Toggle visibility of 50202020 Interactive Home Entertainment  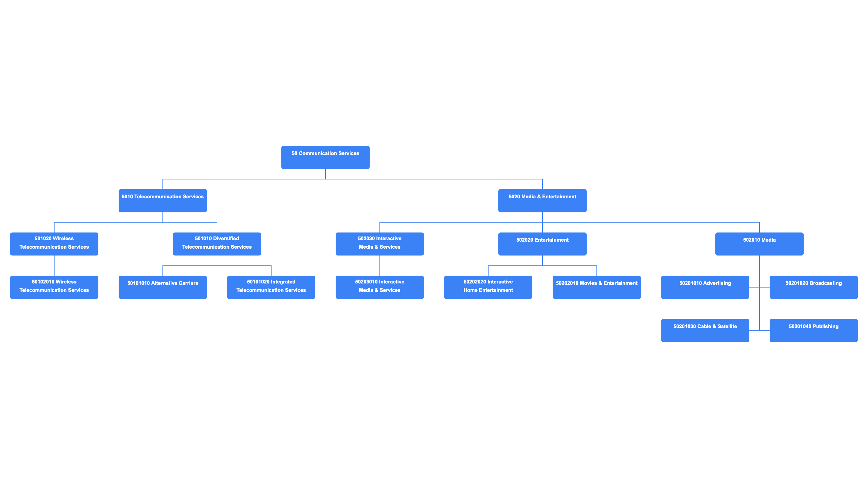[x=488, y=287]
